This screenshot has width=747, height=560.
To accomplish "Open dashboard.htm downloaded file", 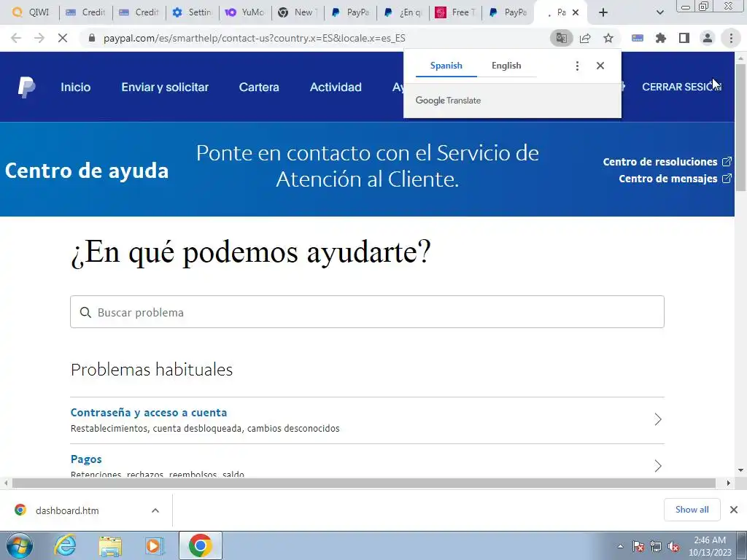I will click(67, 510).
